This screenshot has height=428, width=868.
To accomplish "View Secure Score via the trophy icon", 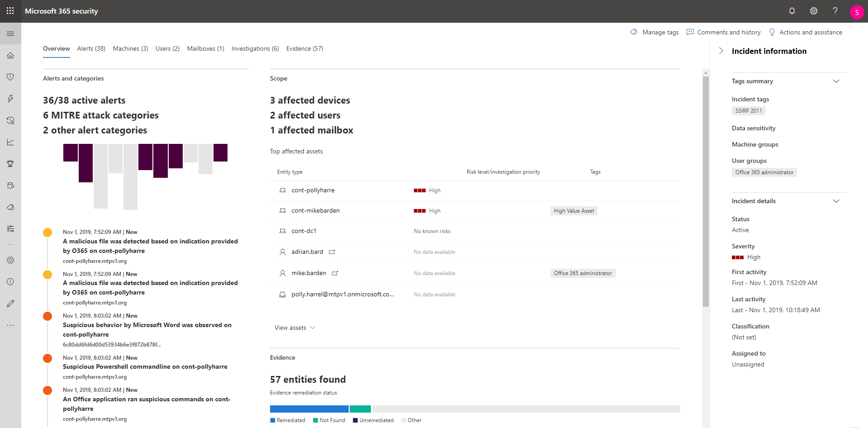I will click(x=10, y=163).
